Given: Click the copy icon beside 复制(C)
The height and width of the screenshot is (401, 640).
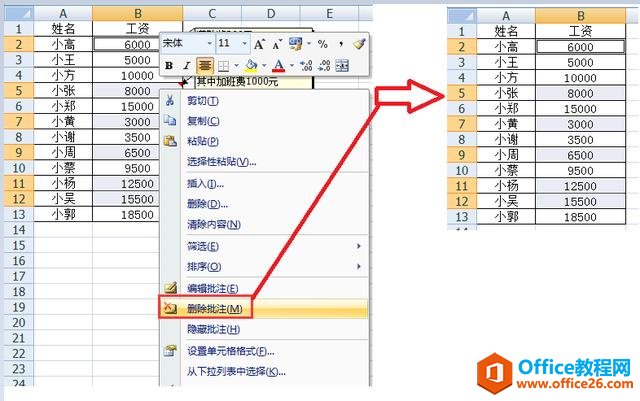Looking at the screenshot, I should pyautogui.click(x=170, y=120).
